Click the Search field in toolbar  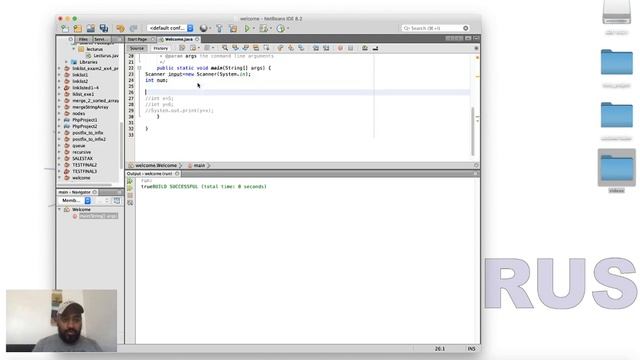pyautogui.click(x=435, y=28)
